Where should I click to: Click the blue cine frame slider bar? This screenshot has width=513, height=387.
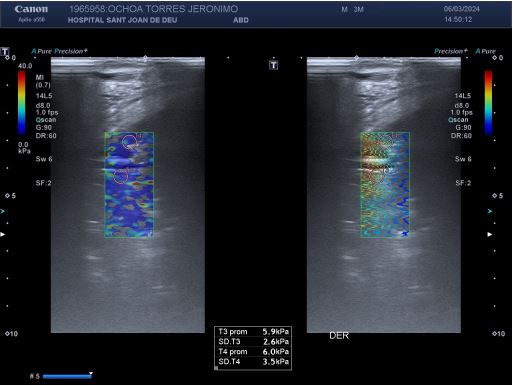67,376
